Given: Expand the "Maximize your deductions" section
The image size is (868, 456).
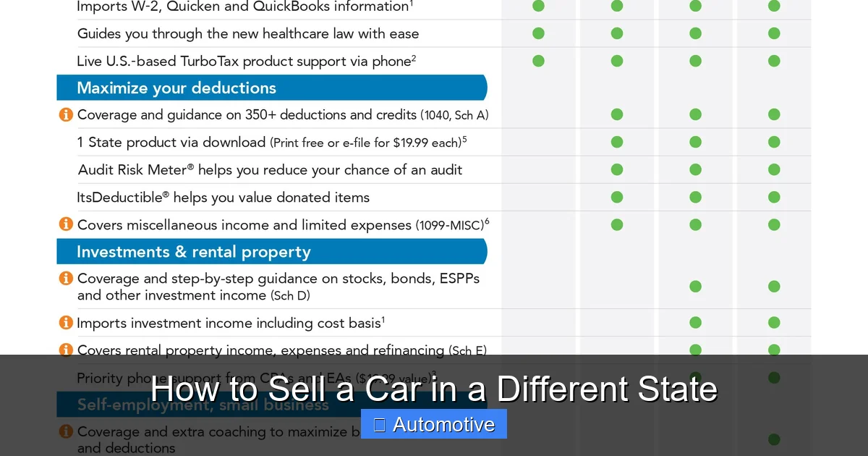Looking at the screenshot, I should (271, 87).
